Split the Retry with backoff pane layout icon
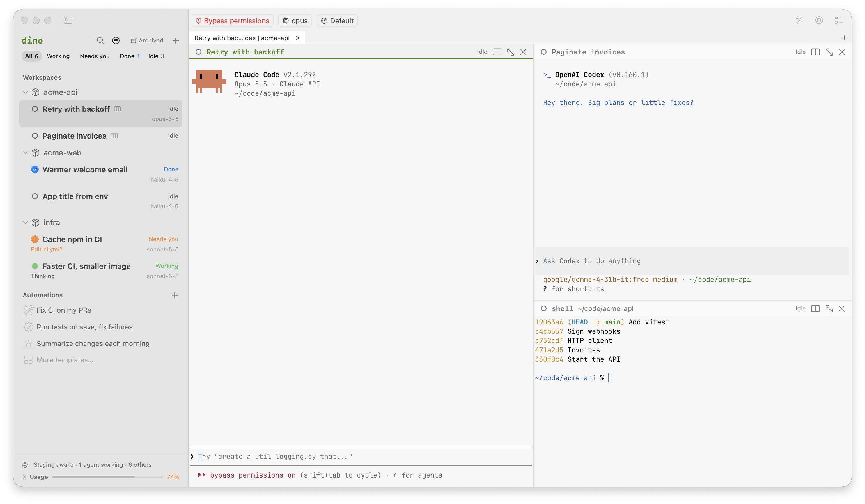Screen dimensions: 865x504 coord(497,52)
